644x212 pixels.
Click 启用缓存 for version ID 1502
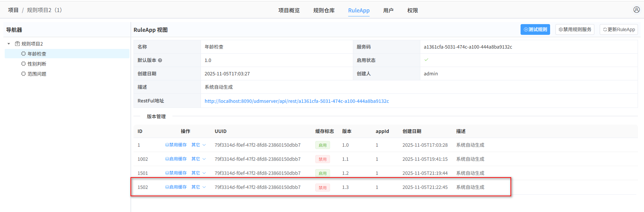pos(176,187)
